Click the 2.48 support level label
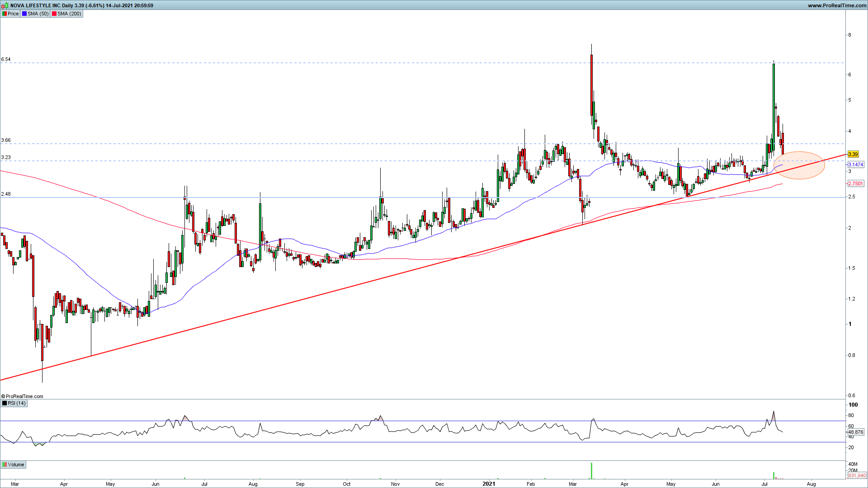Screen dimensions: 868x488 pos(6,194)
